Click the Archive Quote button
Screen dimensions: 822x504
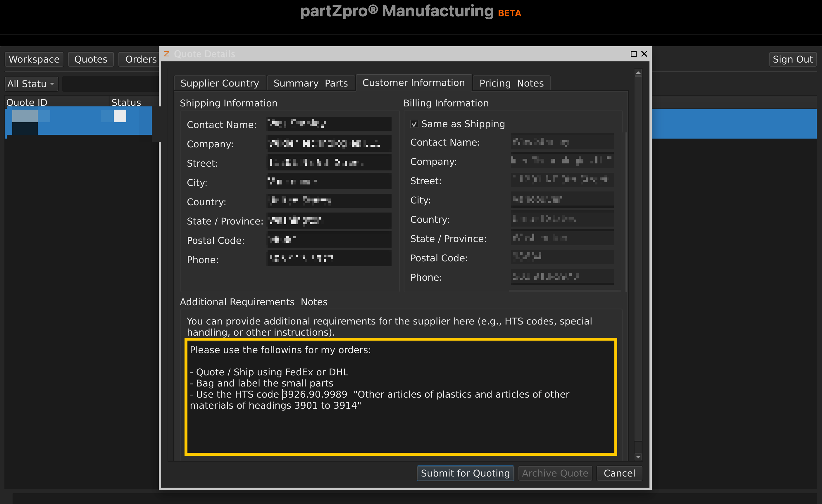click(x=555, y=473)
